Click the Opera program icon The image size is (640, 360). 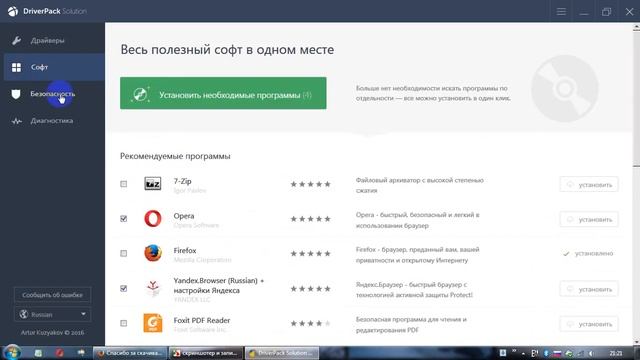click(x=153, y=219)
